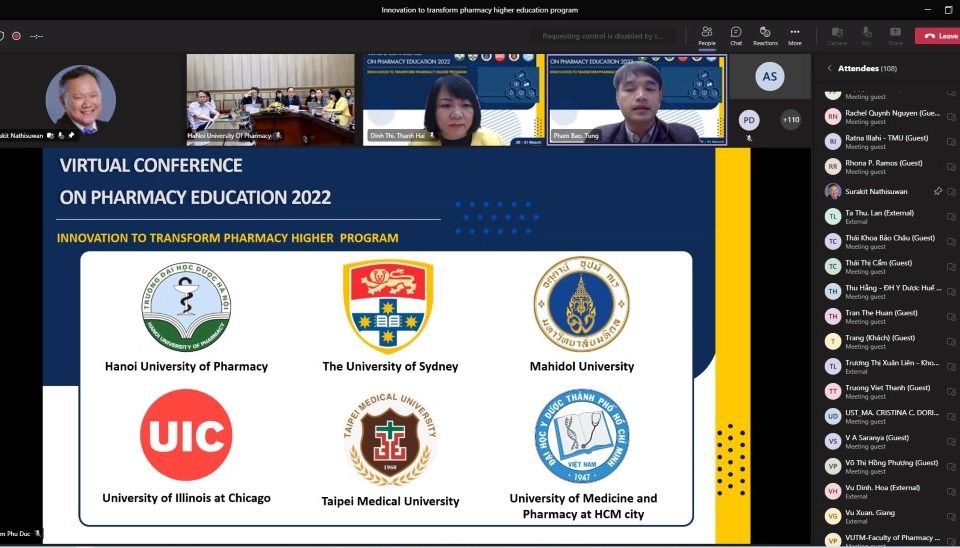Screen dimensions: 960x548
Task: Select Truong Viet Thanh attendee
Action: coord(886,392)
